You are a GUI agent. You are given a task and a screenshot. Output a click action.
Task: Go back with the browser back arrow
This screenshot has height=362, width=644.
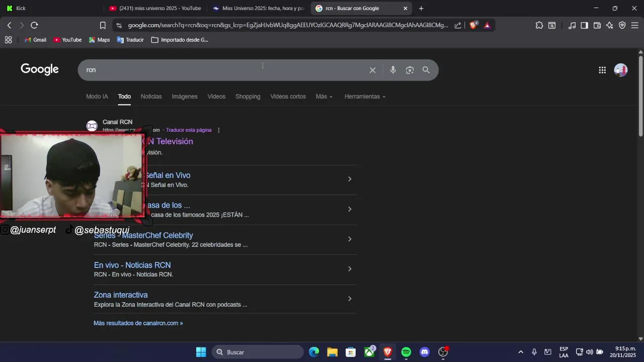(x=9, y=25)
